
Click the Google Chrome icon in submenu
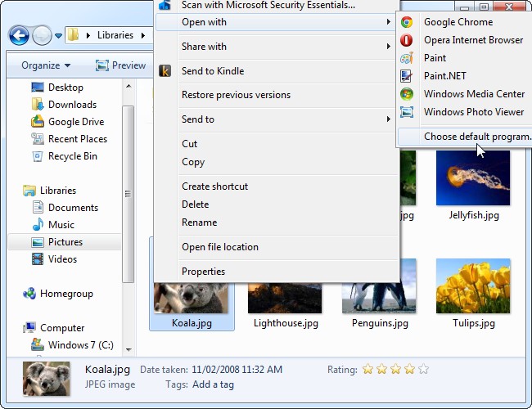[x=407, y=22]
